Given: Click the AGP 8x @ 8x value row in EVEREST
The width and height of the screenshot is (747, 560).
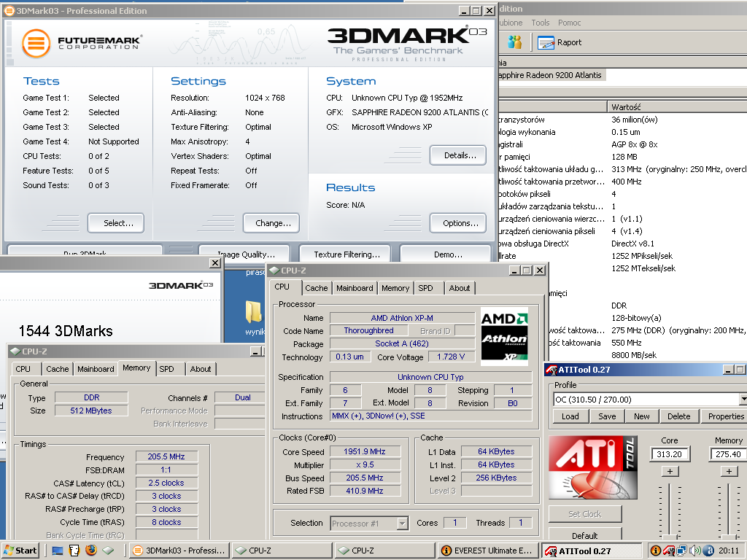Looking at the screenshot, I should click(635, 144).
